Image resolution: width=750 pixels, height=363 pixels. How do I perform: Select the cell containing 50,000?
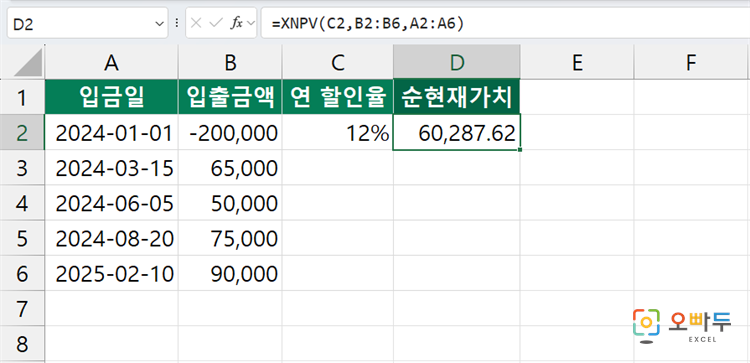pos(231,203)
